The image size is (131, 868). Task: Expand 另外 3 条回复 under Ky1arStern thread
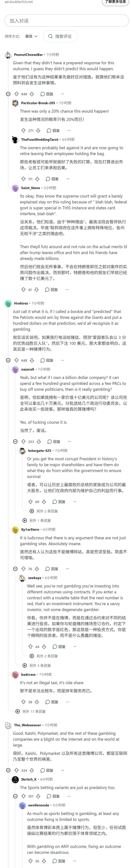(x=37, y=666)
